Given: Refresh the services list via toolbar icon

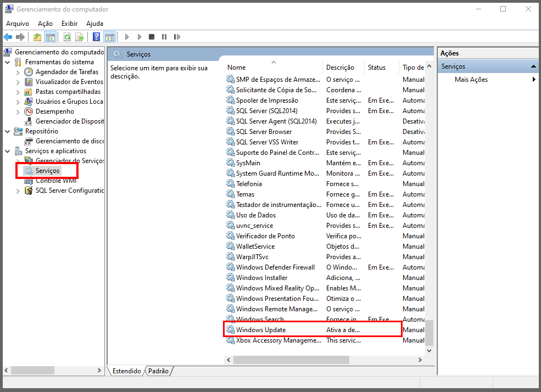Looking at the screenshot, I should pos(67,37).
